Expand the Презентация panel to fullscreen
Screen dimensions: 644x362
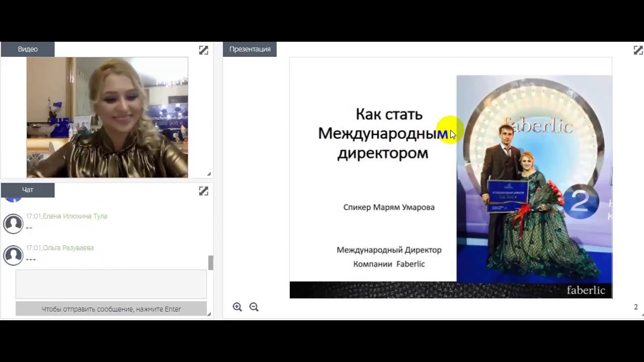[638, 50]
